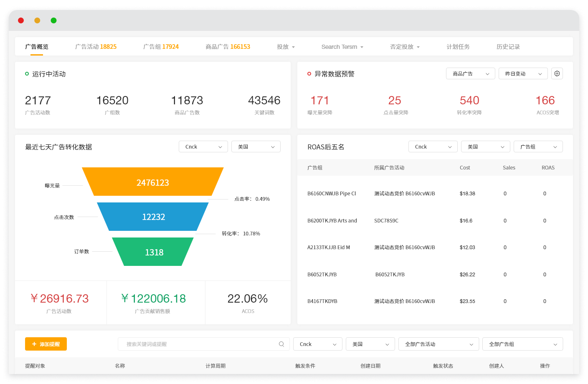588x384 pixels.
Task: Click the 创建日期 column header
Action: (x=370, y=366)
